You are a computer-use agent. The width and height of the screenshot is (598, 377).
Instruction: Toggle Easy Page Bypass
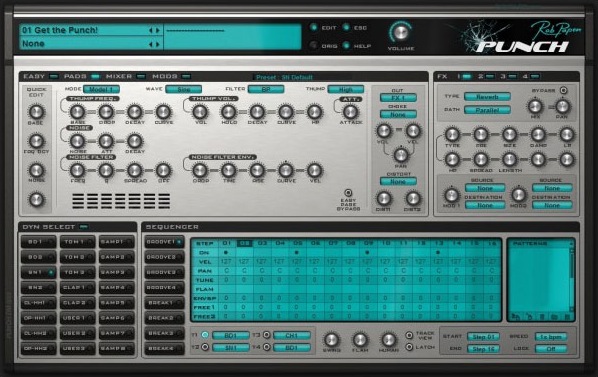pos(348,193)
